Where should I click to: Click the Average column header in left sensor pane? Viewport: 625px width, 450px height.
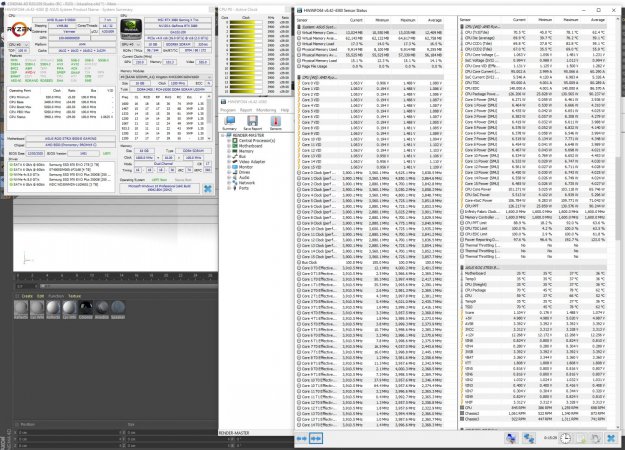pyautogui.click(x=434, y=20)
